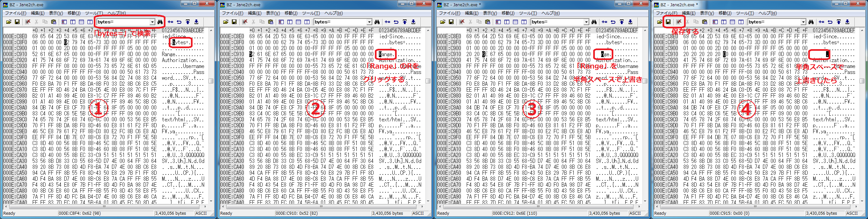868x219 pixels.
Task: Click the blue jump-to-top arrow icon in the first window
Action: tap(188, 22)
